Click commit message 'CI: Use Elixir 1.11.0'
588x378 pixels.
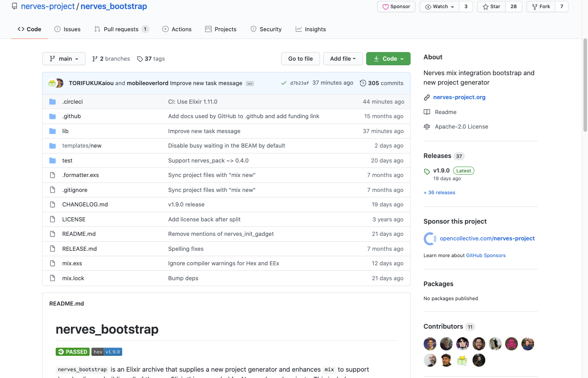(x=193, y=102)
